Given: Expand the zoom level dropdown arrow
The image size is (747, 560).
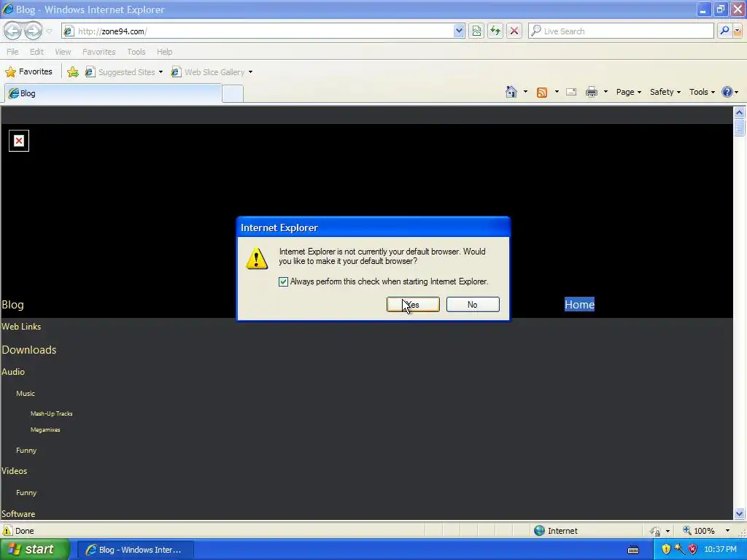Looking at the screenshot, I should click(x=727, y=531).
